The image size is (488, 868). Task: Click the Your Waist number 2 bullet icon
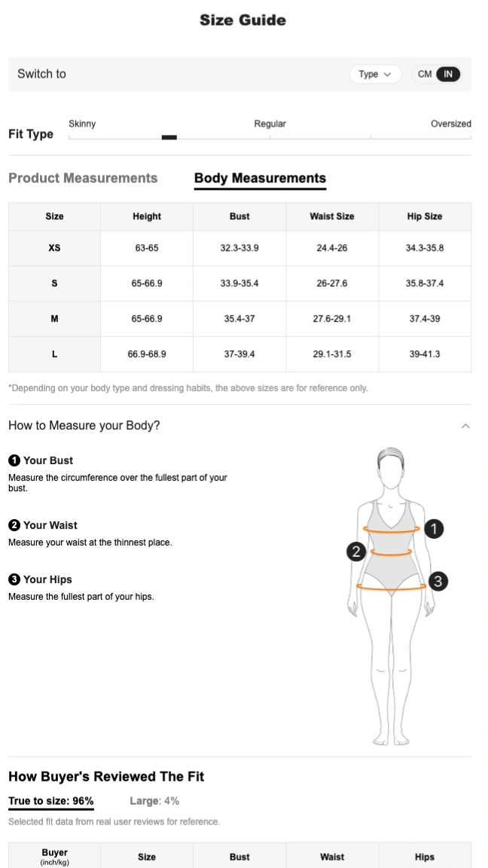[x=14, y=525]
